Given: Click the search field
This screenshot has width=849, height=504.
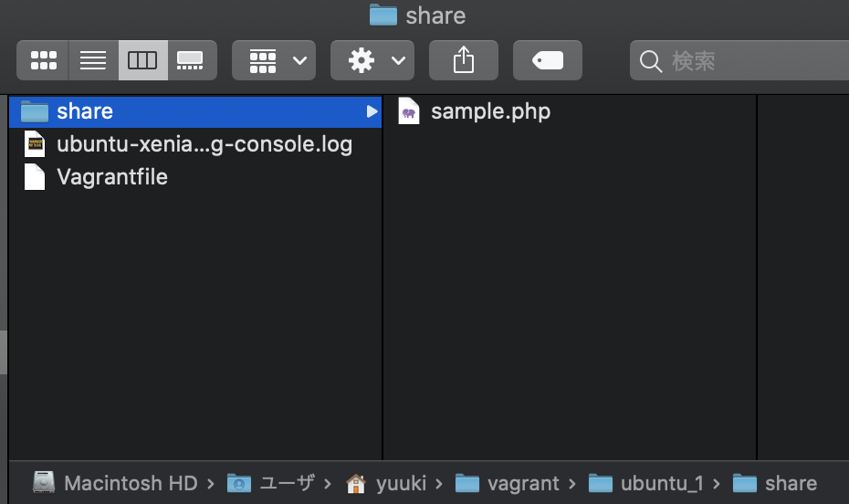Looking at the screenshot, I should [739, 61].
